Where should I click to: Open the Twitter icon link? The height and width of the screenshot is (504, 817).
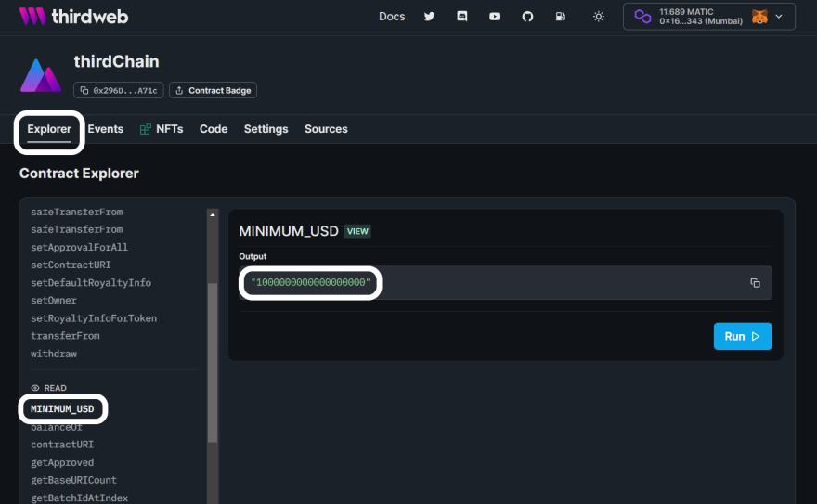point(429,17)
